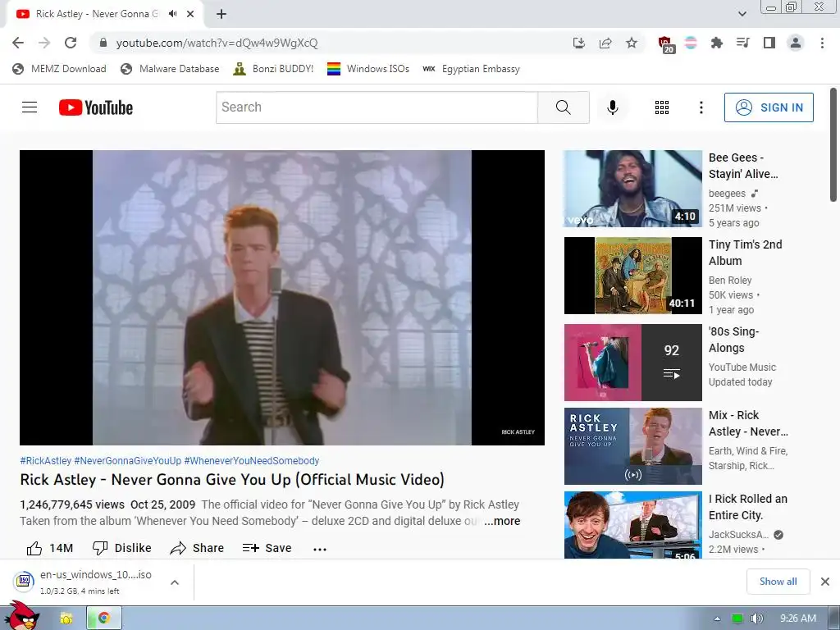Open the YouTube apps grid icon

pyautogui.click(x=662, y=107)
